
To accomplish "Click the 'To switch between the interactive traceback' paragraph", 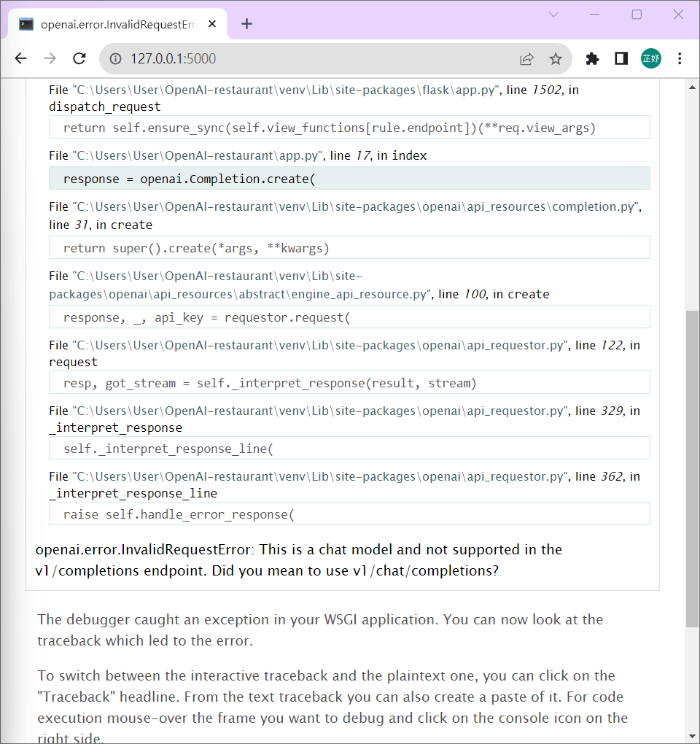I will coord(332,707).
